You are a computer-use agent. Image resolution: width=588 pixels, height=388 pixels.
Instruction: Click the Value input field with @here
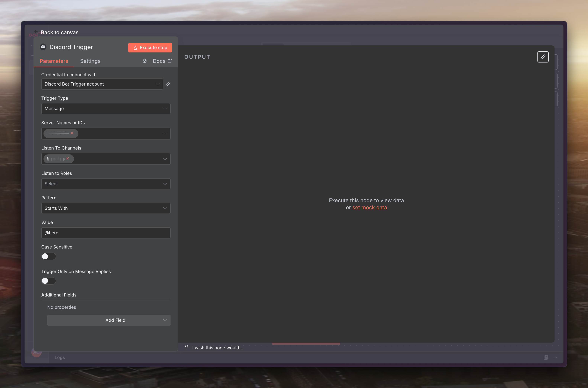pos(106,233)
